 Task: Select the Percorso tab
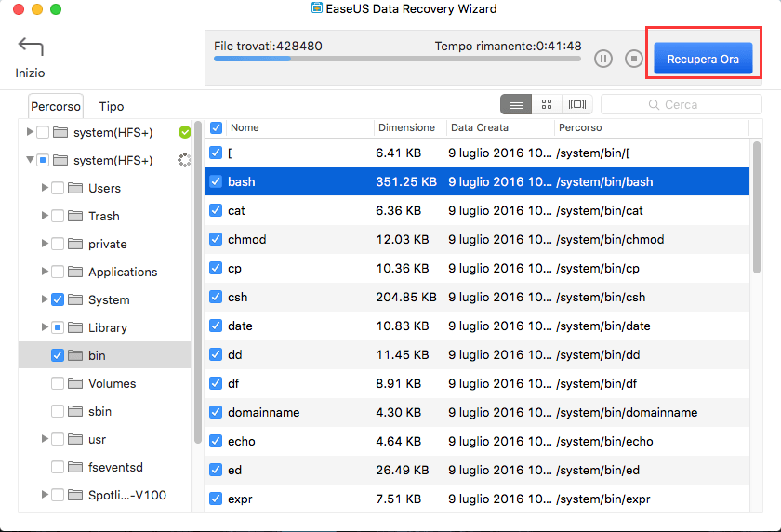56,106
